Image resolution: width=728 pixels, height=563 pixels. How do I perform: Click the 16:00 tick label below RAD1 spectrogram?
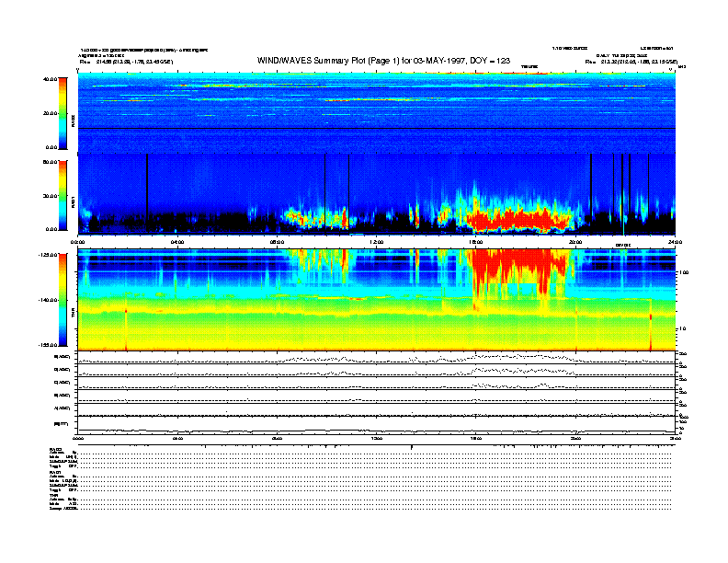coord(476,242)
